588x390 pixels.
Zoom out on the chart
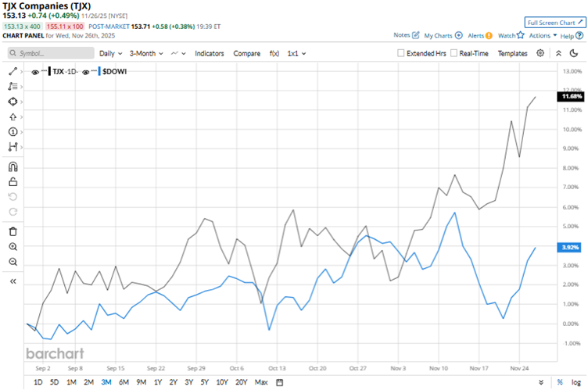[13, 262]
